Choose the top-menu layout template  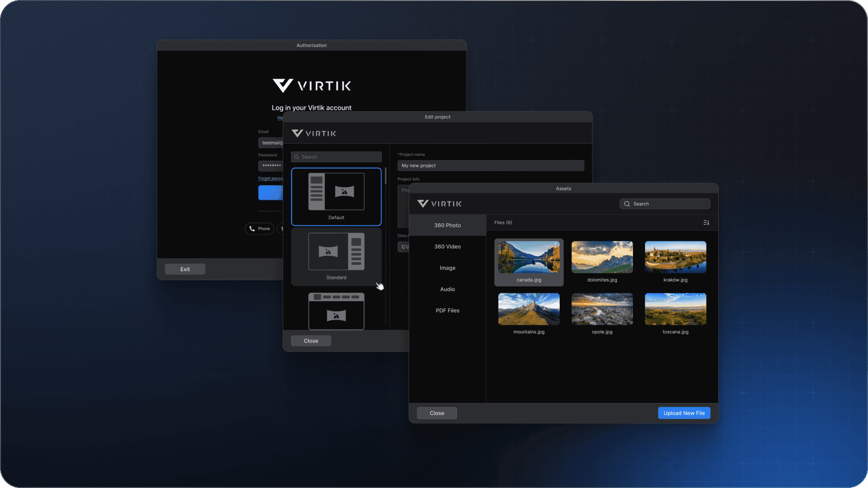[336, 311]
